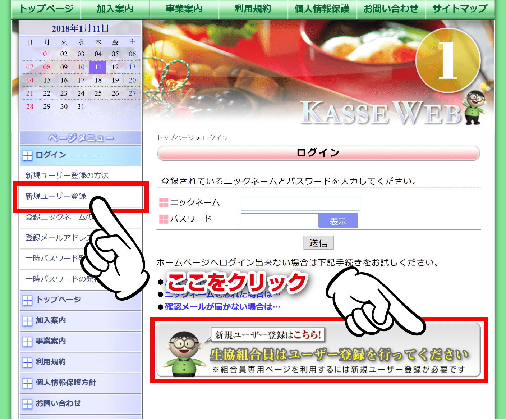Screen dimensions: 506x420
Task: Select calendar date 11
Action: click(98, 67)
